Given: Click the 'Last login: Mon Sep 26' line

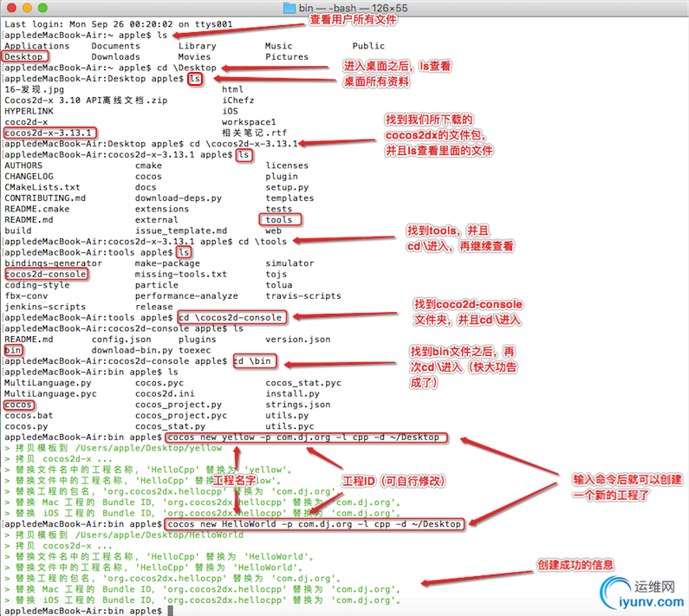Looking at the screenshot, I should (118, 24).
